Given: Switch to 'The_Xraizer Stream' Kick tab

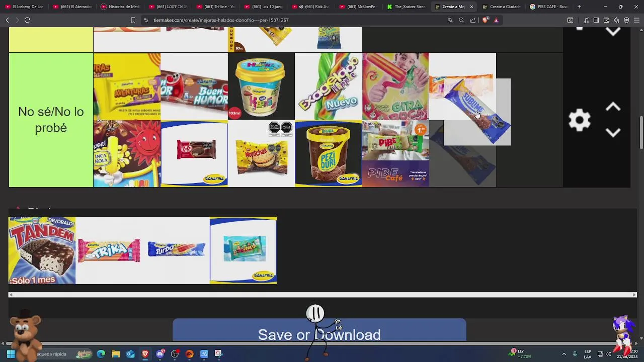Looking at the screenshot, I should pyautogui.click(x=407, y=7).
